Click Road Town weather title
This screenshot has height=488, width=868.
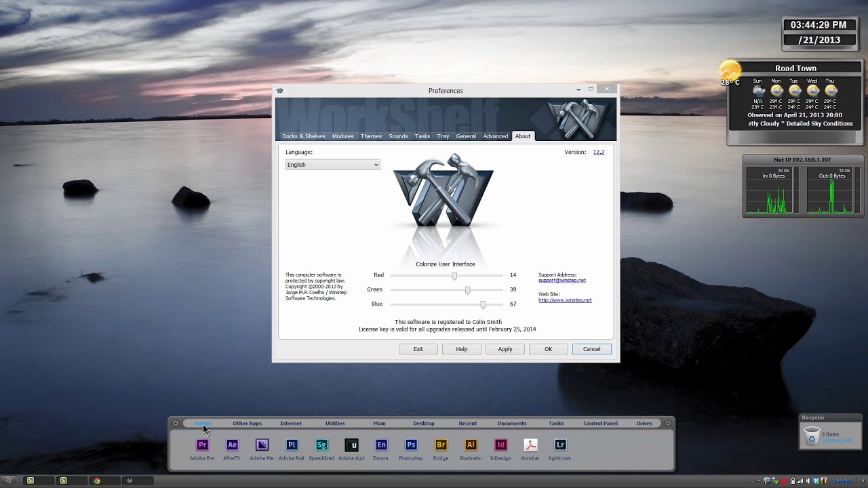(x=795, y=68)
